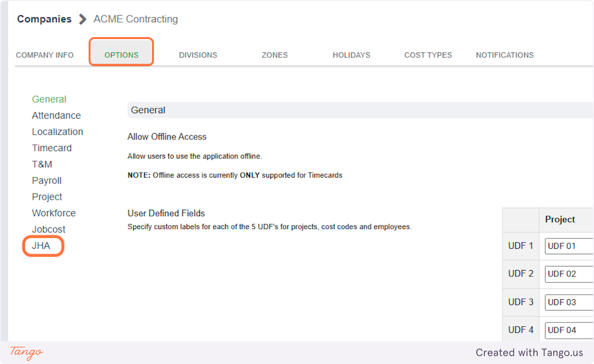Click the General section header bar
The width and height of the screenshot is (594, 364).
360,110
